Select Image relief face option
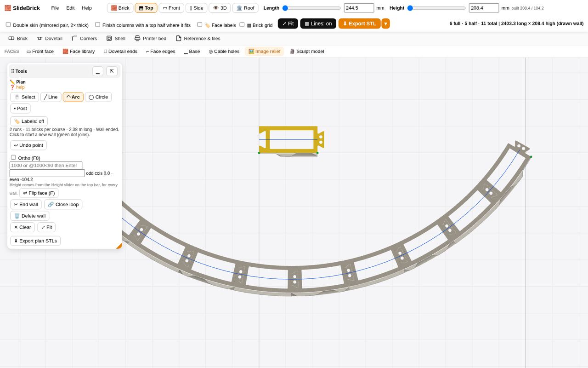Image resolution: width=588 pixels, height=368 pixels. coord(264,52)
